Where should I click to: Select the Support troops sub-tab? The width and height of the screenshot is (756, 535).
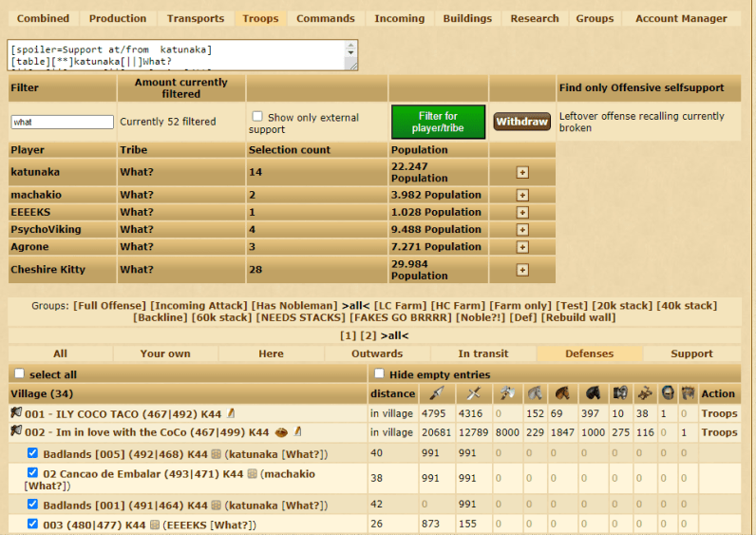point(691,353)
